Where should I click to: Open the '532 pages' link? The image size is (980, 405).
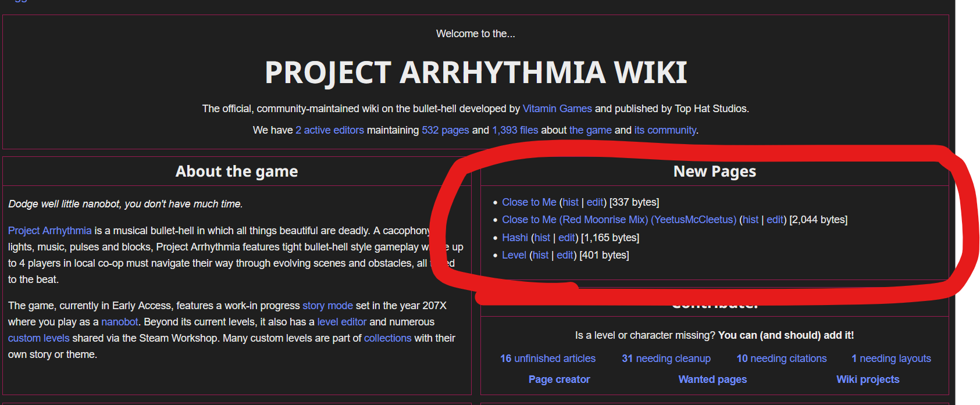point(445,130)
